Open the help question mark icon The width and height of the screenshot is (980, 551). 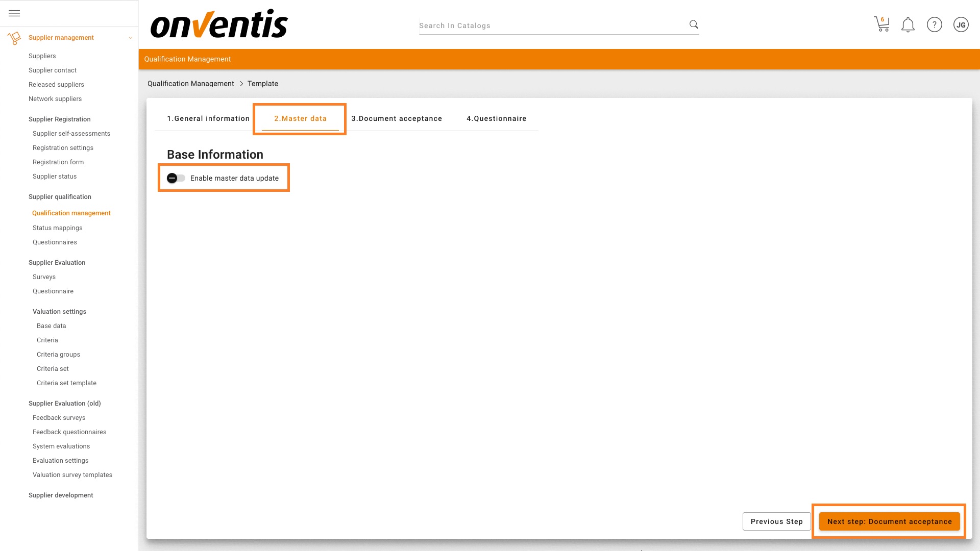pyautogui.click(x=934, y=24)
